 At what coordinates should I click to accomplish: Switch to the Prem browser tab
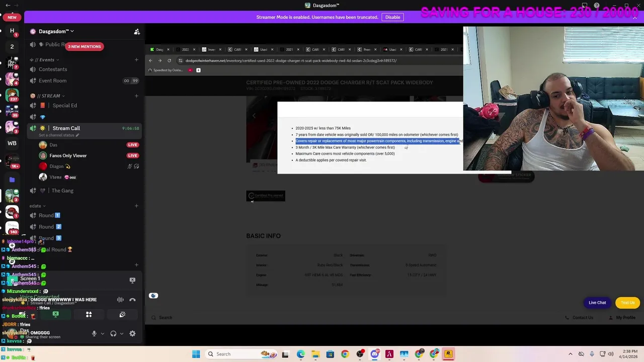[367, 49]
